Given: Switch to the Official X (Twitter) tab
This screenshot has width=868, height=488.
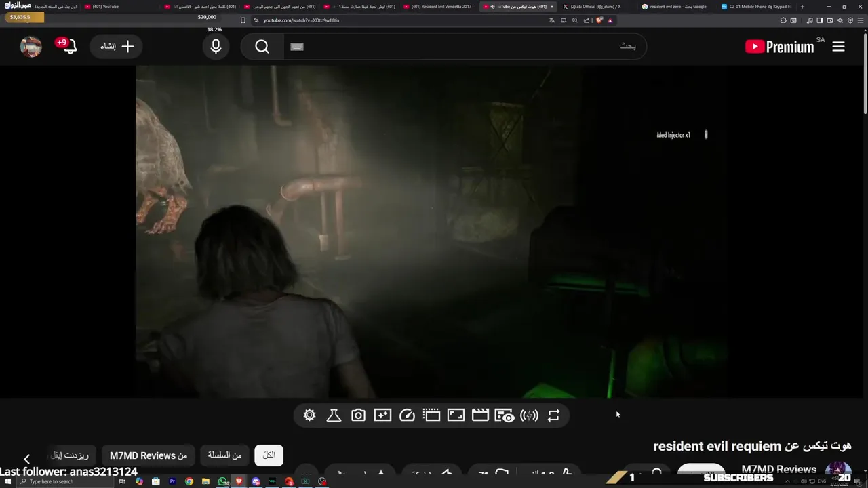Looking at the screenshot, I should tap(595, 7).
